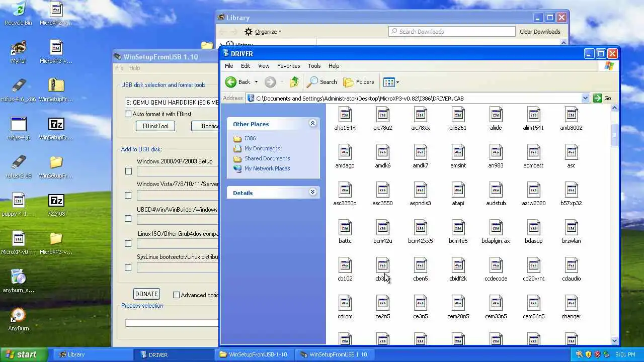Select the asc3350p file icon
Screen dimensions: 644x362
[345, 190]
